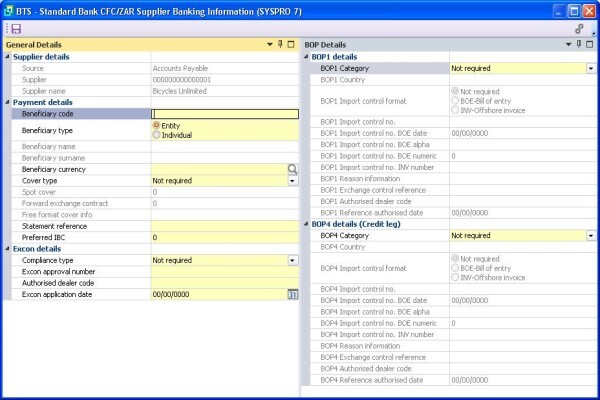Click the Authorised dealer code field under Excon details
Viewport: 600px width, 400px height.
coord(225,283)
